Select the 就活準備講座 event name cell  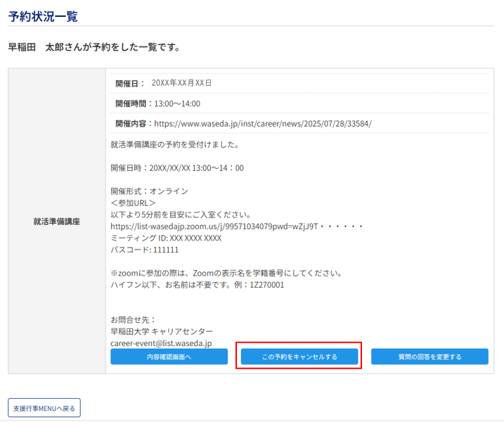click(x=56, y=221)
